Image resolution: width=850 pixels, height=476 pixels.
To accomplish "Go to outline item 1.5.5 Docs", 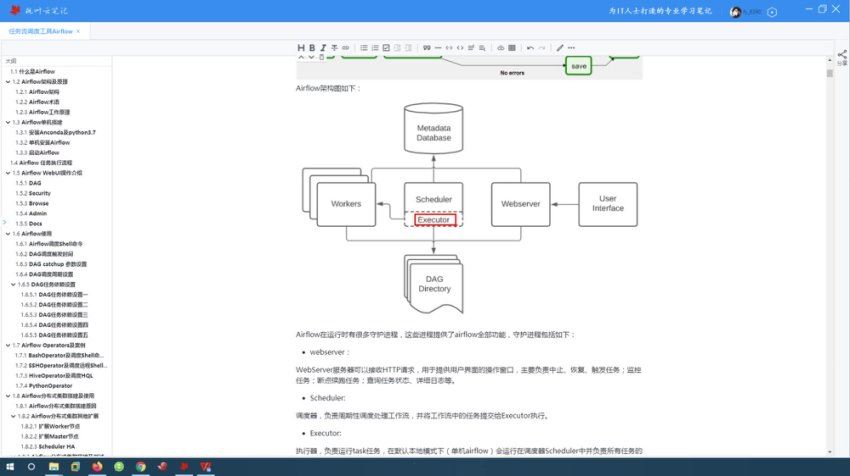I will 29,223.
